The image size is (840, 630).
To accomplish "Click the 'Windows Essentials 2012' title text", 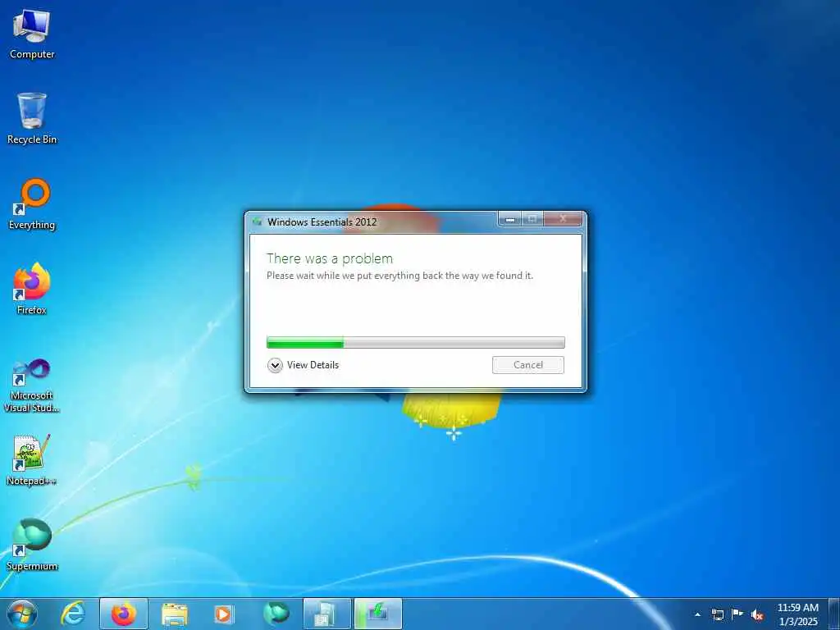I will tap(322, 221).
